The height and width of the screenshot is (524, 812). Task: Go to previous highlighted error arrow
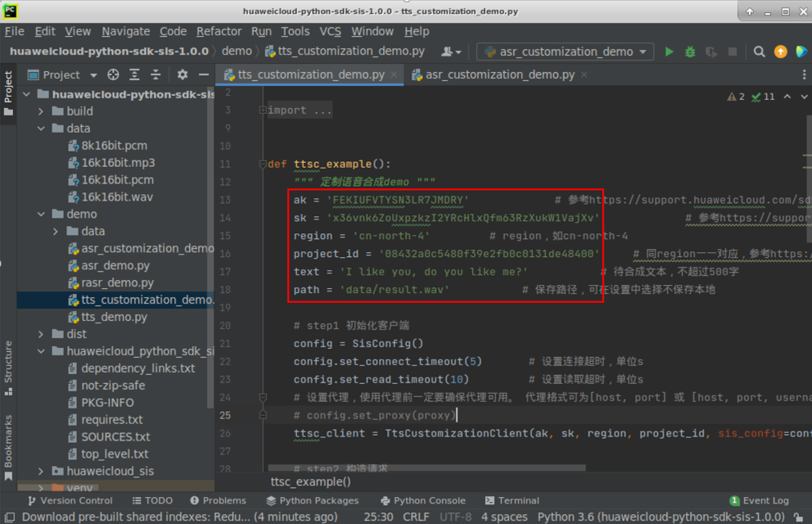[x=787, y=97]
